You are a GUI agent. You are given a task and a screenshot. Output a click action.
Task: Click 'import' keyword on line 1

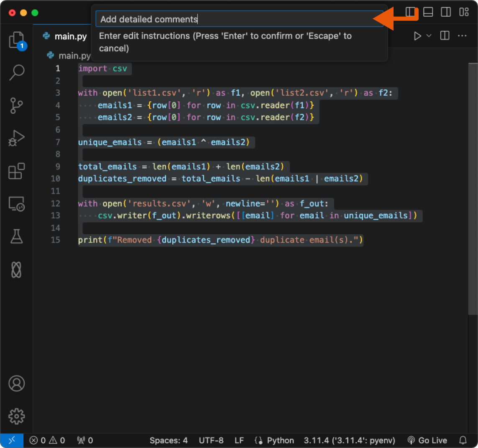[x=93, y=69]
